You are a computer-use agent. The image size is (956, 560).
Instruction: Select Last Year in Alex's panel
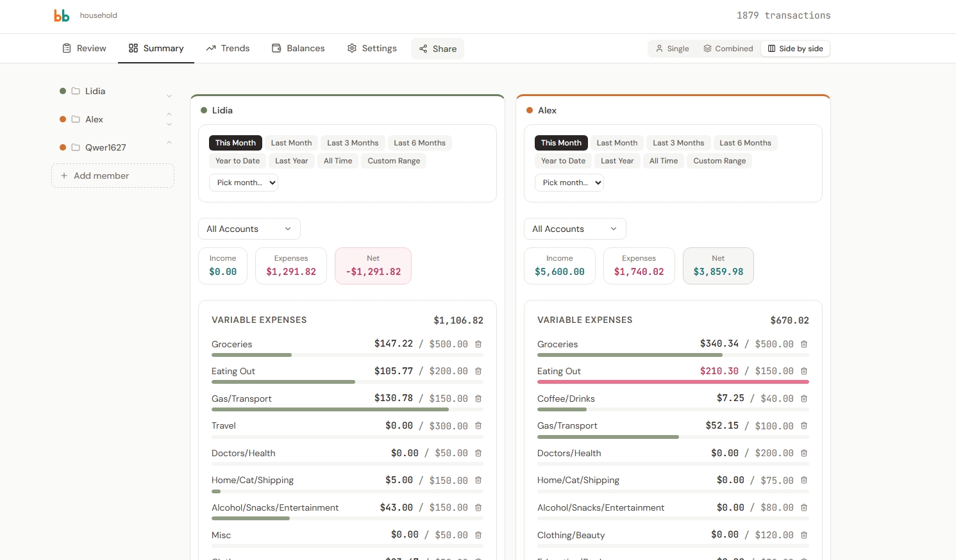617,161
